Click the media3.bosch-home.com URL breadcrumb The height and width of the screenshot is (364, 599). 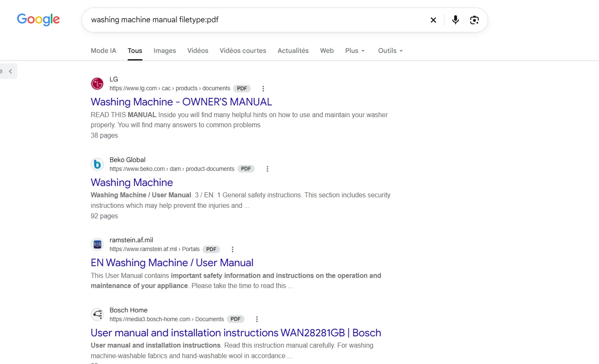(x=167, y=319)
